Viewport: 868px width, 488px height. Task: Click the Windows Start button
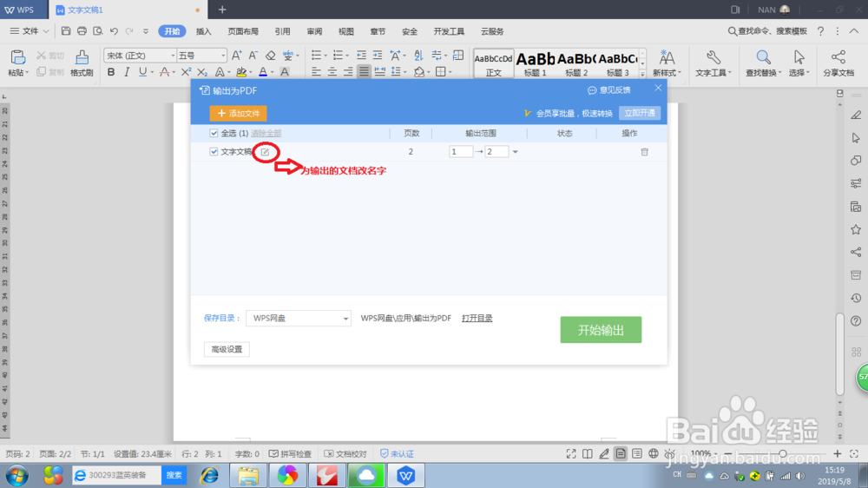[17, 476]
